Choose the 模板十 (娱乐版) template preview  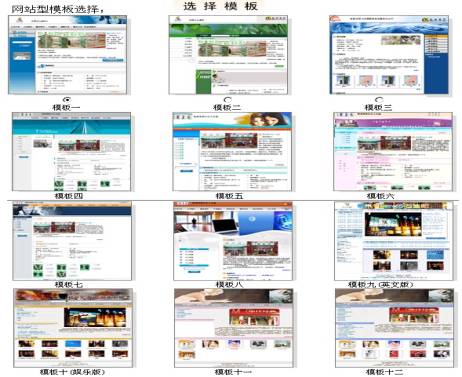click(73, 328)
